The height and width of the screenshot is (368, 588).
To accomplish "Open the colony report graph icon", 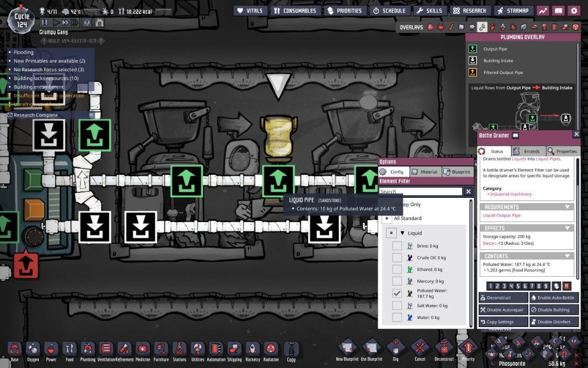I will pos(543,11).
